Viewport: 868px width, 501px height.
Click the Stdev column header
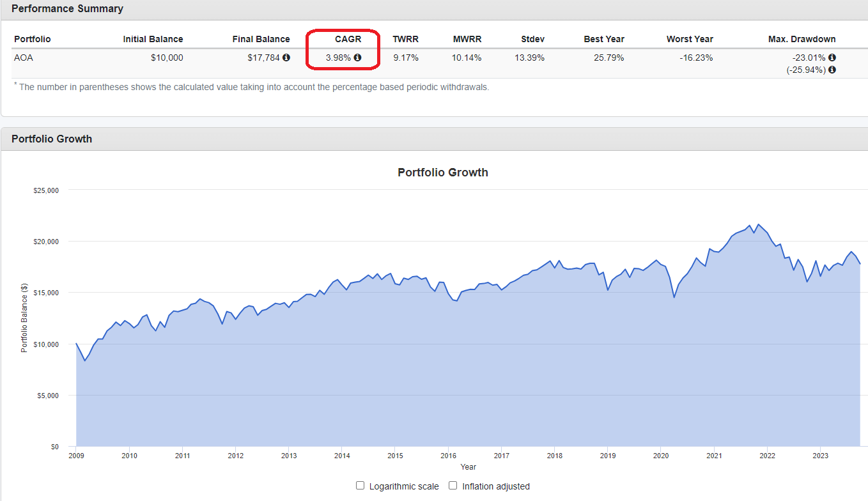(x=532, y=39)
